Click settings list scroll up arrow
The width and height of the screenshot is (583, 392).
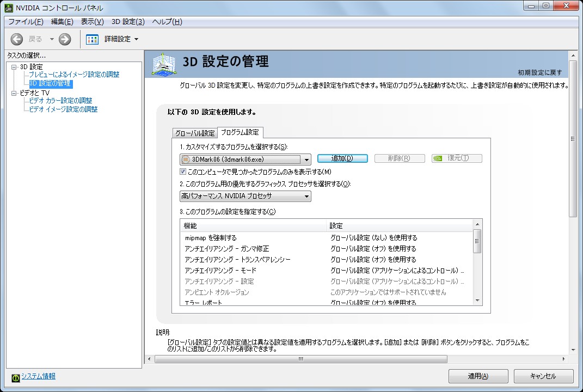(477, 224)
